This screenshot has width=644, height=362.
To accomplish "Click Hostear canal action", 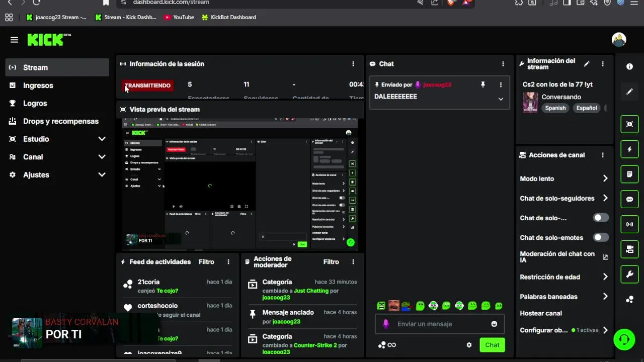I will pyautogui.click(x=541, y=313).
